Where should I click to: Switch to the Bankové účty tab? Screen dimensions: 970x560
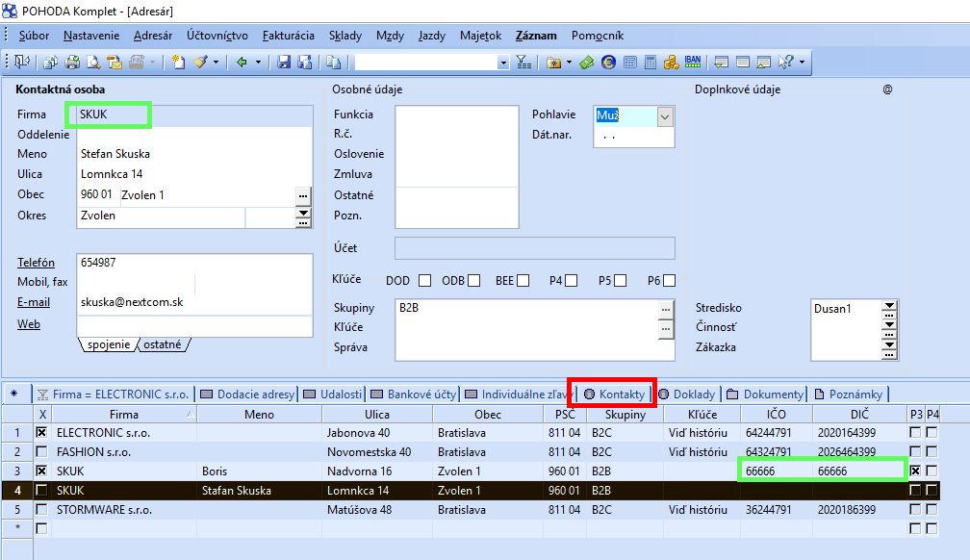pyautogui.click(x=414, y=395)
